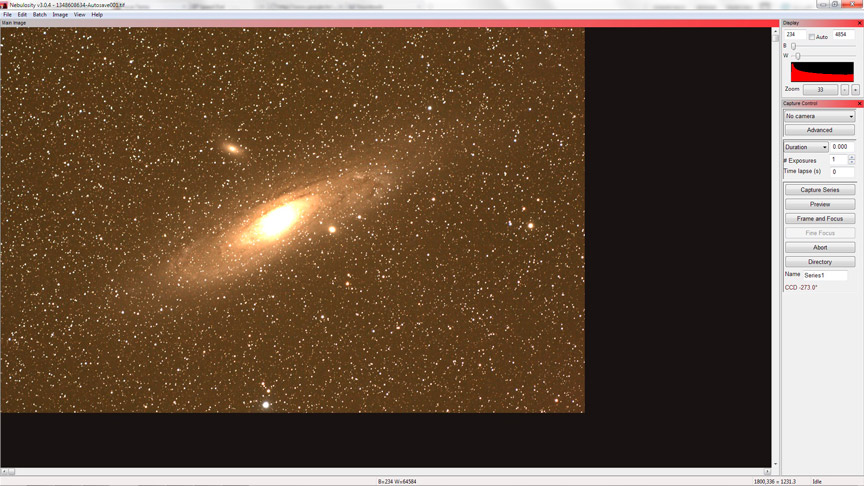
Task: Close the Display panel
Action: click(859, 22)
